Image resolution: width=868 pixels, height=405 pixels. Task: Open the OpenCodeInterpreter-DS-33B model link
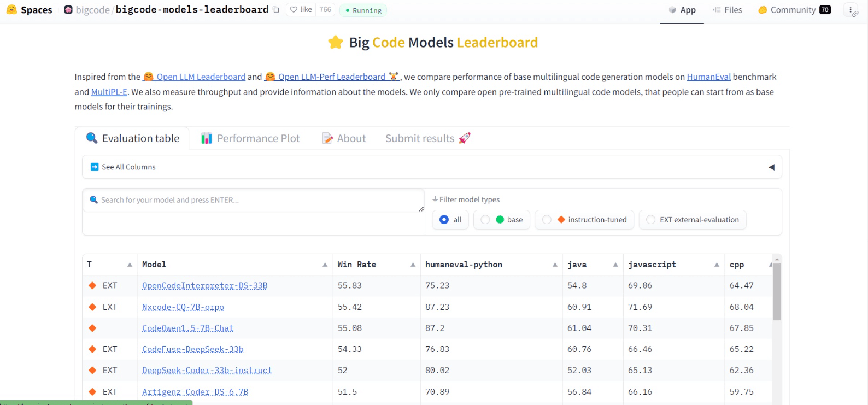point(204,286)
